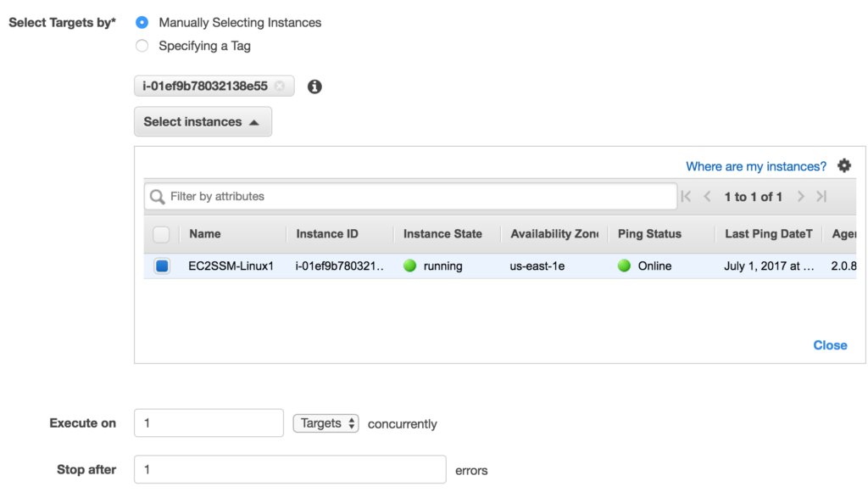The image size is (868, 498).
Task: Go to the previous page of instances
Action: (x=707, y=197)
